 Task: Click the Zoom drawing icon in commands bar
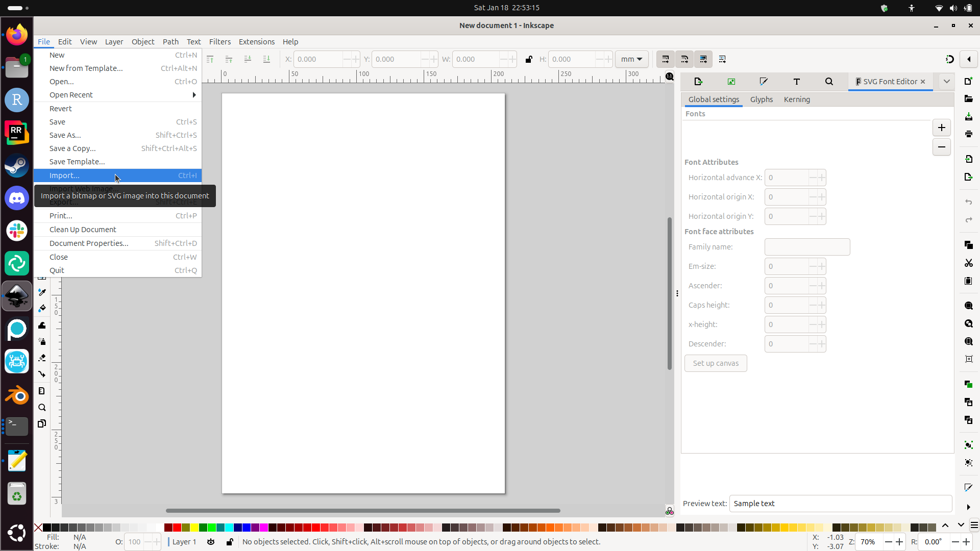click(x=968, y=323)
